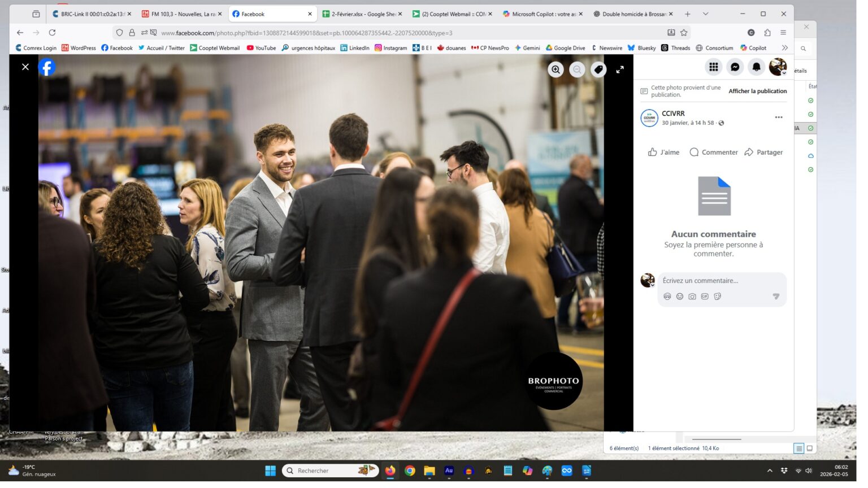
Task: Open post options three-dot menu
Action: click(x=778, y=117)
